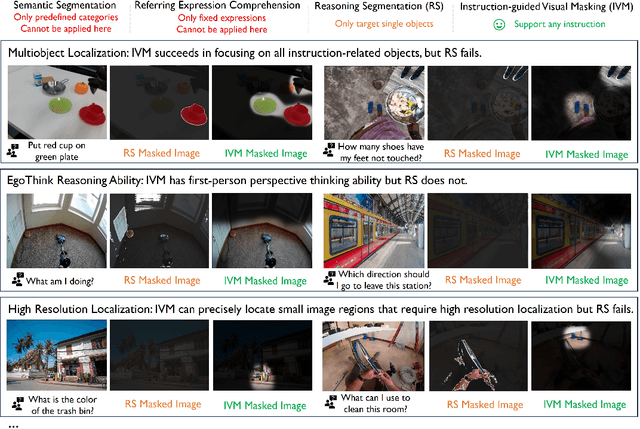The height and width of the screenshot is (429, 640).
Task: Select the Reasoning Segmentation (RS) heading
Action: pos(379,7)
